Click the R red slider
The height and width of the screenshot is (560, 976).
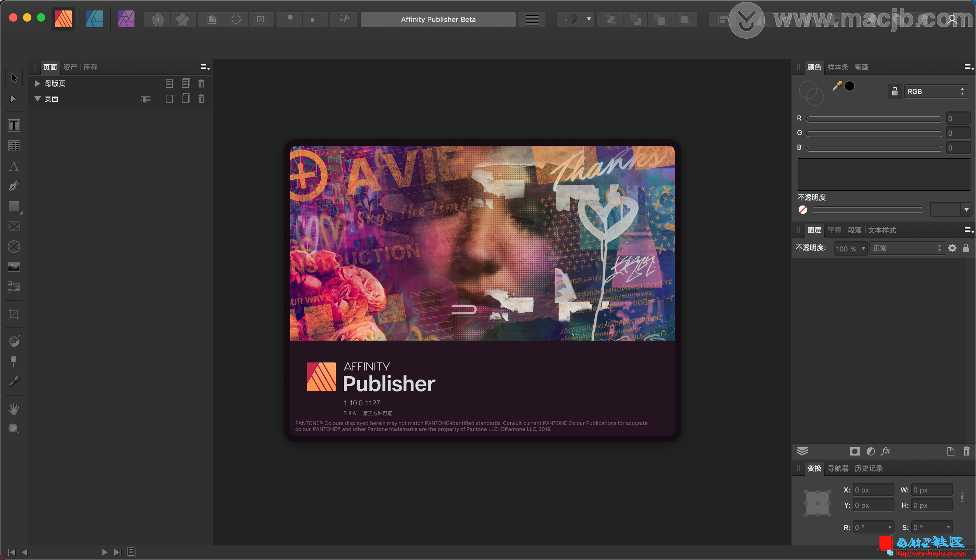[x=874, y=119]
